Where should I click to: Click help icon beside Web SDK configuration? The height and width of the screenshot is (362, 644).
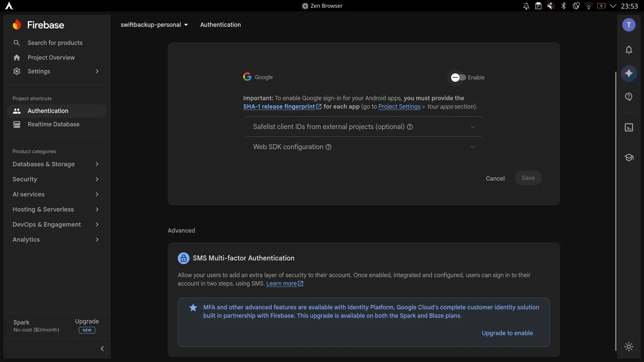(329, 147)
